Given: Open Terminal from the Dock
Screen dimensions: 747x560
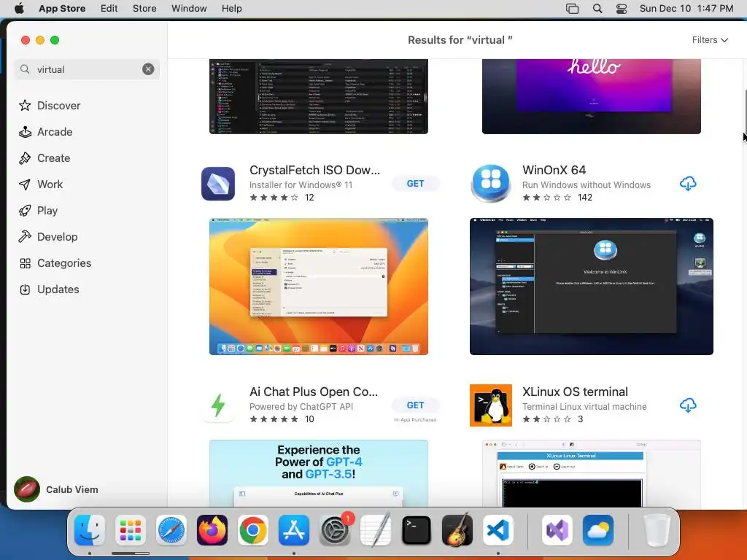Looking at the screenshot, I should tap(417, 530).
